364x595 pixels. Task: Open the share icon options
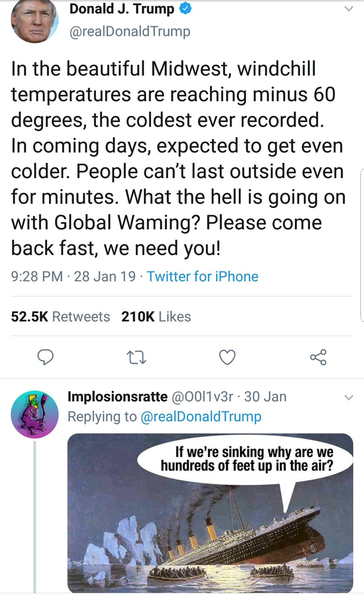tap(318, 357)
